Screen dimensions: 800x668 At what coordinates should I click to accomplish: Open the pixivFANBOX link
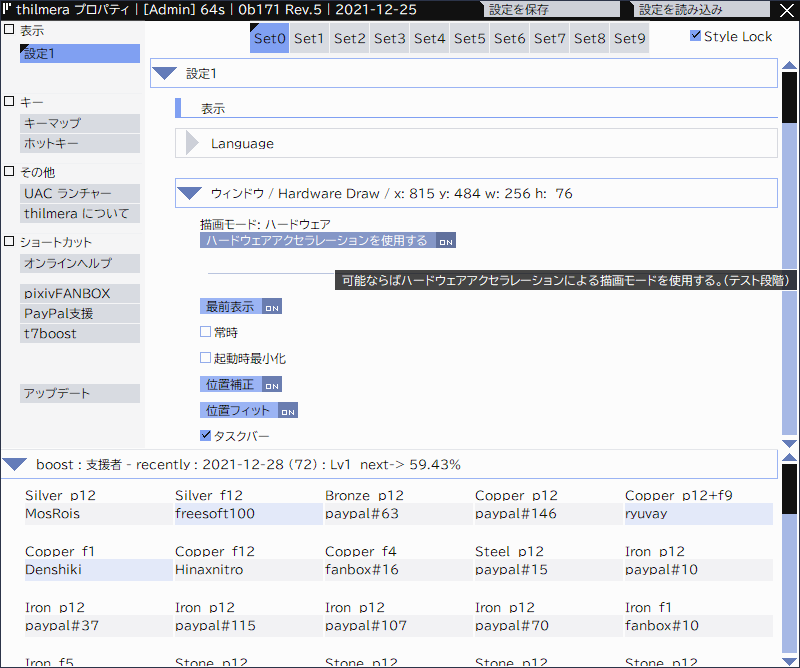[x=80, y=293]
